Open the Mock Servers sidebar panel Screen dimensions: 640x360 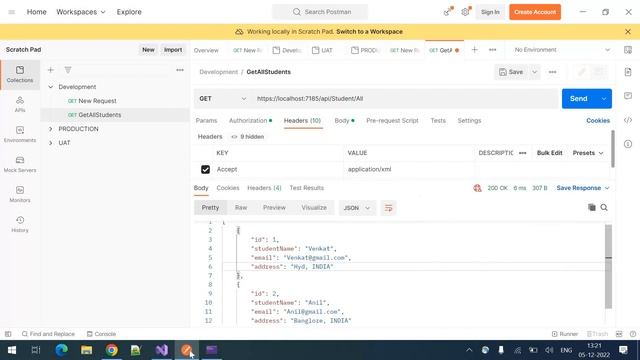20,164
